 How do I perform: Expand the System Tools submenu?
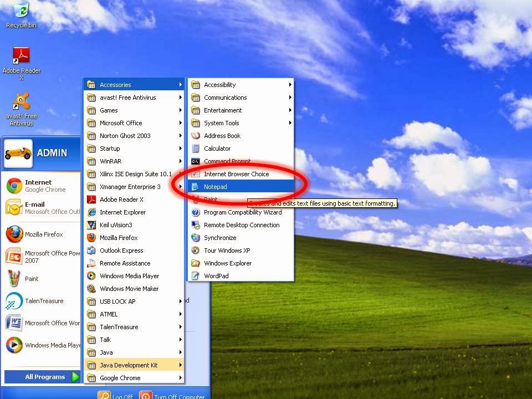coord(221,123)
